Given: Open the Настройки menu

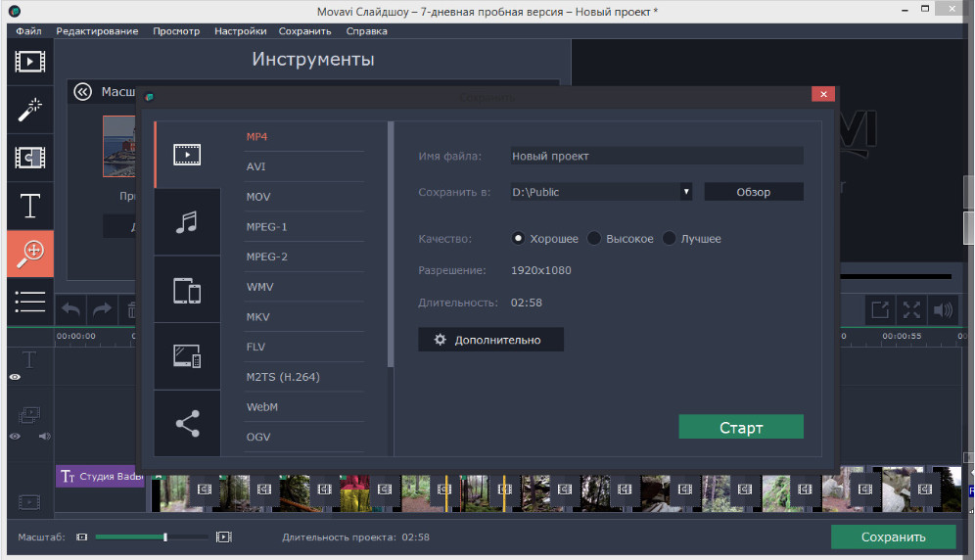Looking at the screenshot, I should [241, 31].
